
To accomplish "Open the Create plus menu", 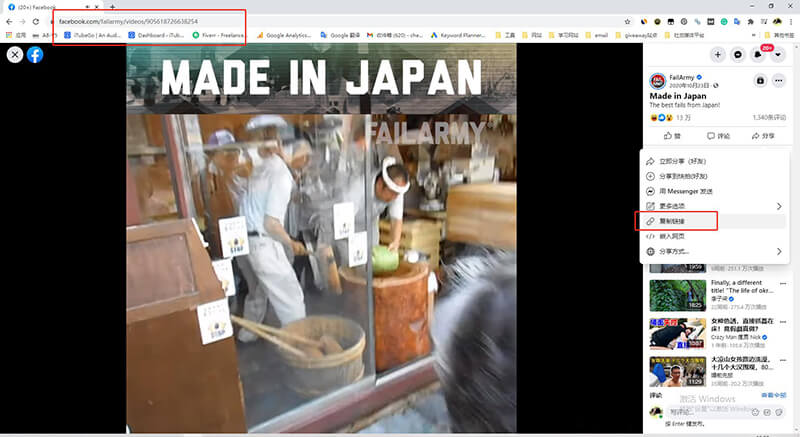I will click(717, 55).
